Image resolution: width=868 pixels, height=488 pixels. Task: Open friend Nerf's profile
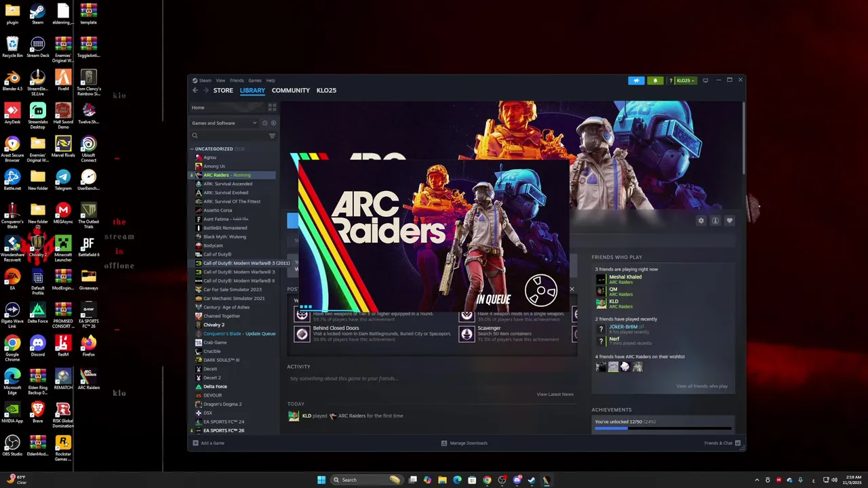pos(614,339)
